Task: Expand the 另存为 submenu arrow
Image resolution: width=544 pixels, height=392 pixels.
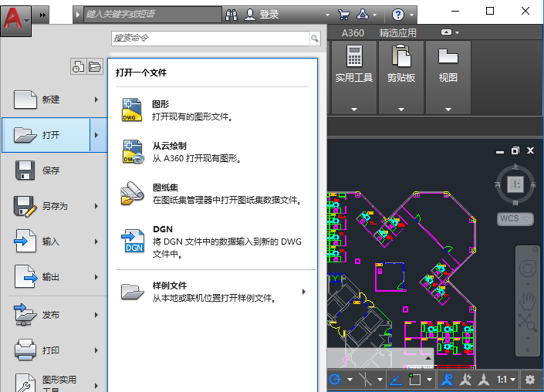Action: point(96,206)
